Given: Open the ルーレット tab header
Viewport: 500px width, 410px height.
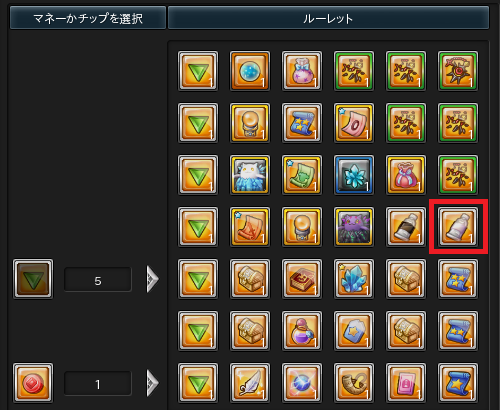Looking at the screenshot, I should click(328, 18).
